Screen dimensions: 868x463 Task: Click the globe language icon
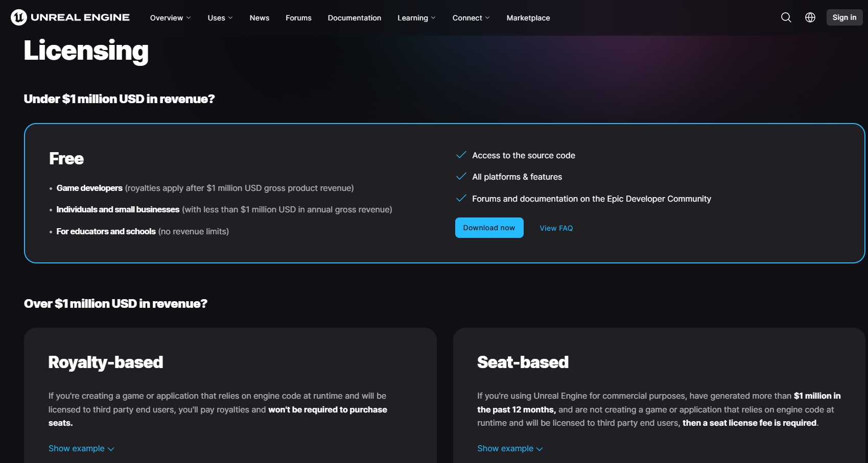click(810, 17)
